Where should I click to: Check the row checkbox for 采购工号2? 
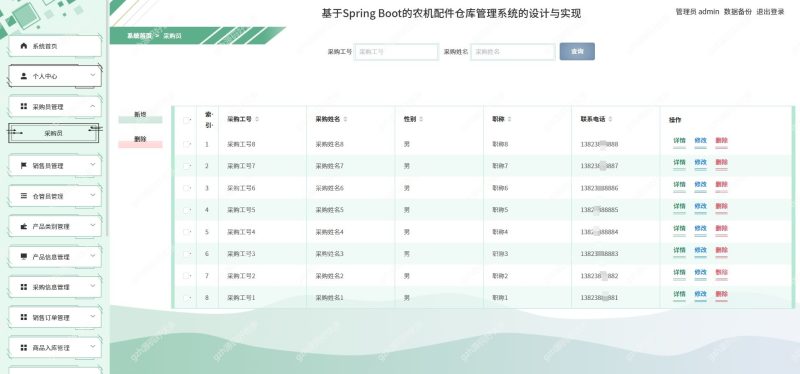coord(186,276)
